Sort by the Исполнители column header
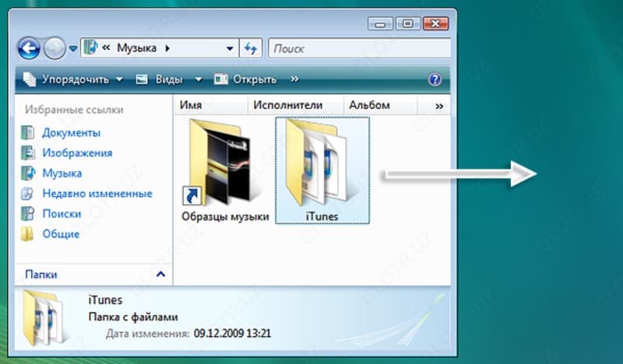The image size is (623, 364). (x=295, y=105)
